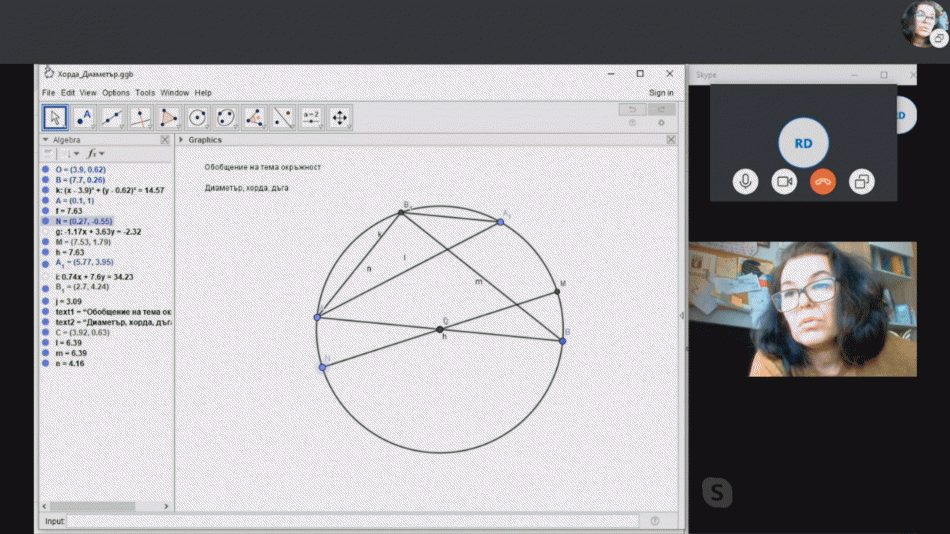Toggle visibility of point O
Screen dimensions: 950x534
(46, 170)
